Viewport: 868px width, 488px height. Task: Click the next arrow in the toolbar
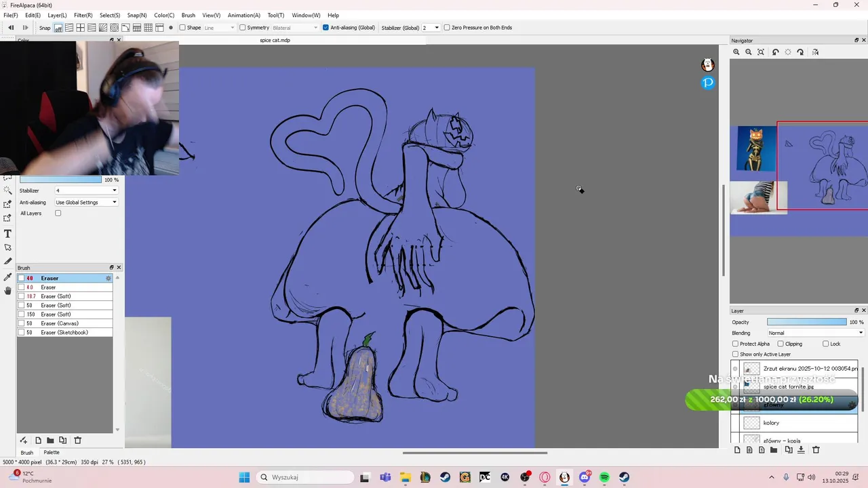tap(26, 28)
